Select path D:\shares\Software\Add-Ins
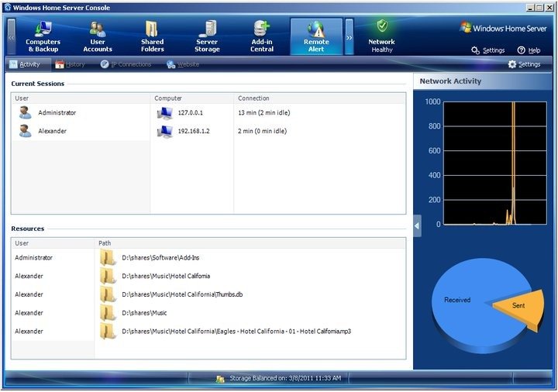 pyautogui.click(x=160, y=258)
